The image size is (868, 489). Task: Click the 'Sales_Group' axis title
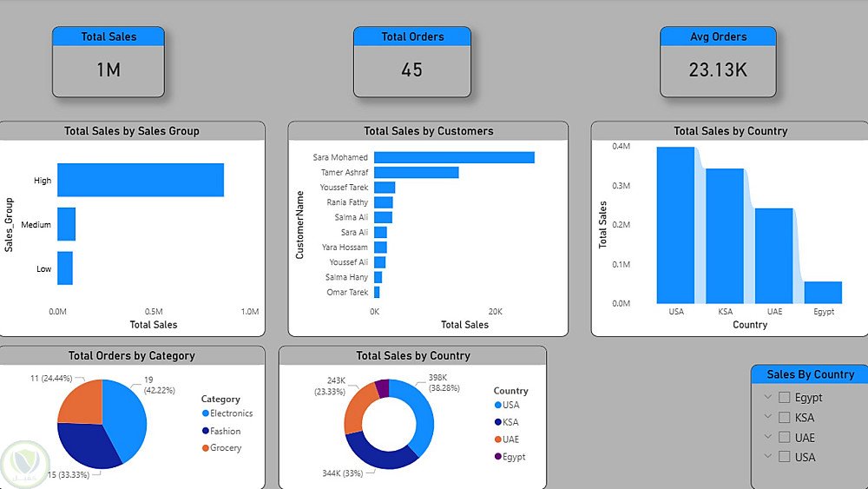tap(9, 225)
